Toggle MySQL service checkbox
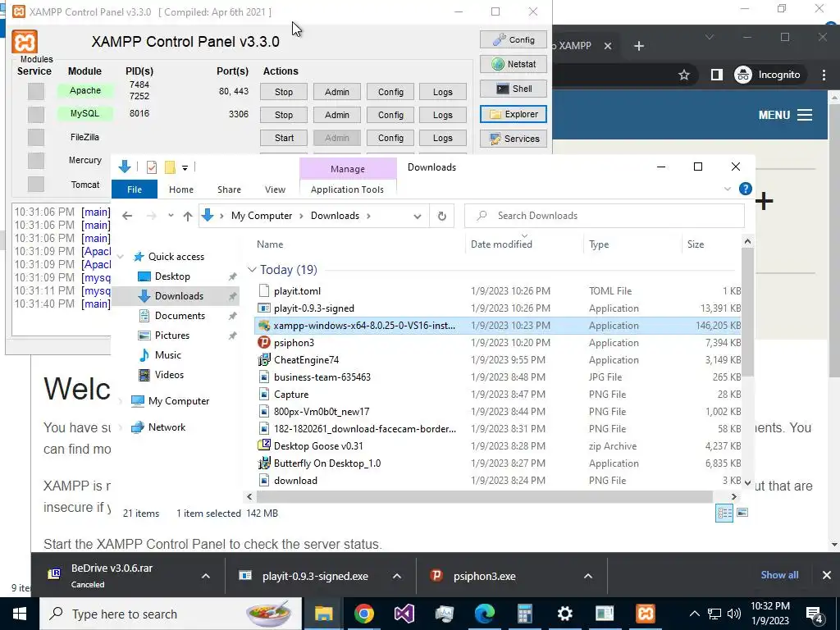840x630 pixels. point(36,114)
